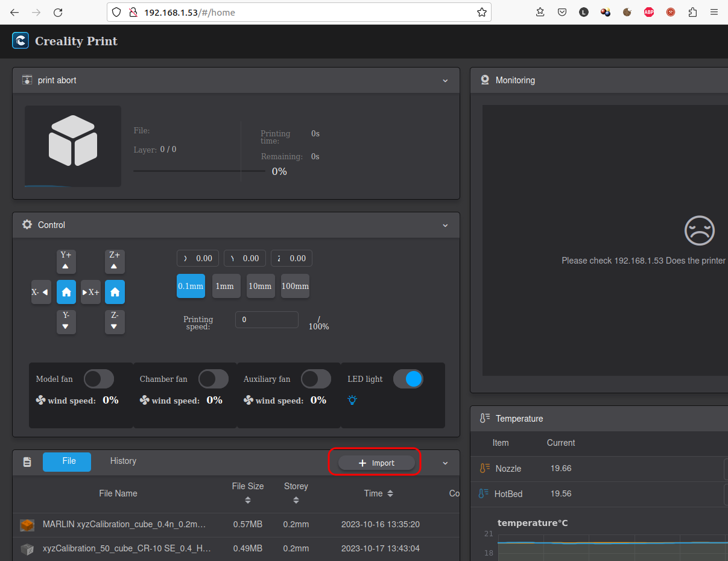Collapse the Control panel
Viewport: 728px width, 561px height.
(445, 225)
